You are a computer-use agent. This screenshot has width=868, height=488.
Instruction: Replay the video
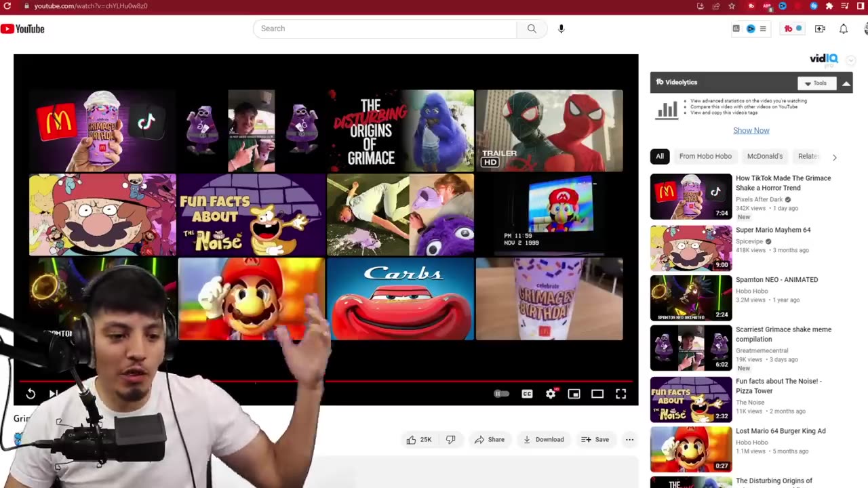tap(31, 394)
